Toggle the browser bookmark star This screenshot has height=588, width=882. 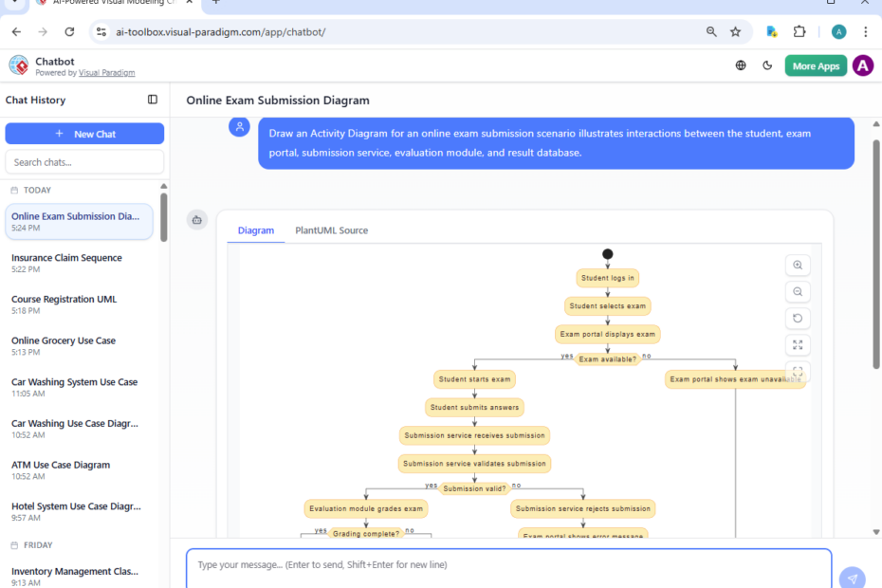point(736,31)
